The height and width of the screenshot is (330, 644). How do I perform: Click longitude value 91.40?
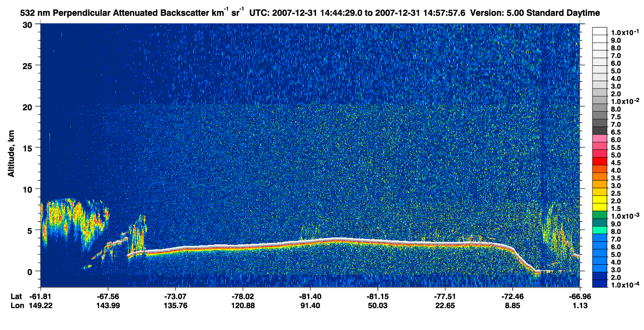click(310, 306)
